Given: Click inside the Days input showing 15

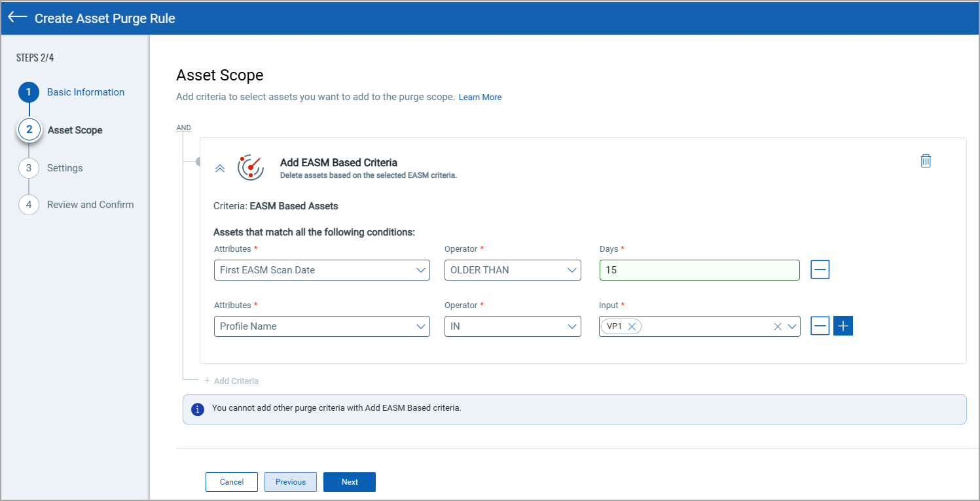Looking at the screenshot, I should pos(699,269).
